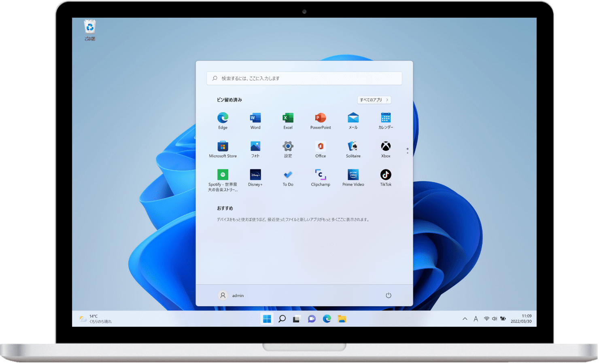
Task: Launch the Office app
Action: [321, 149]
